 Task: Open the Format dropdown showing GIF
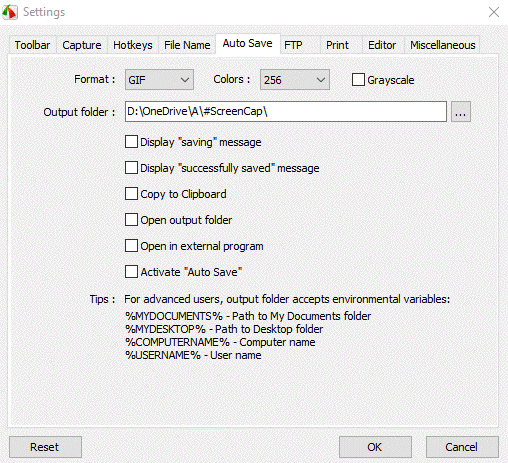point(159,80)
